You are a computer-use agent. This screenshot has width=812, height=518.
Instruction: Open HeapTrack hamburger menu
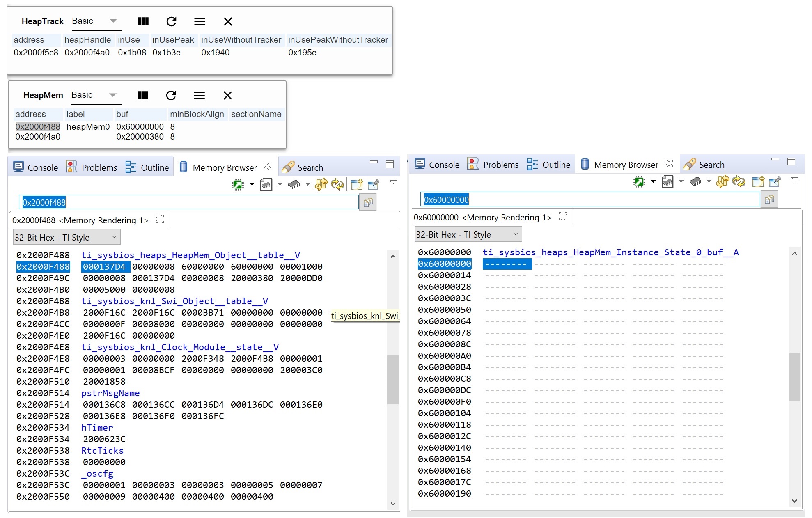[x=200, y=21]
